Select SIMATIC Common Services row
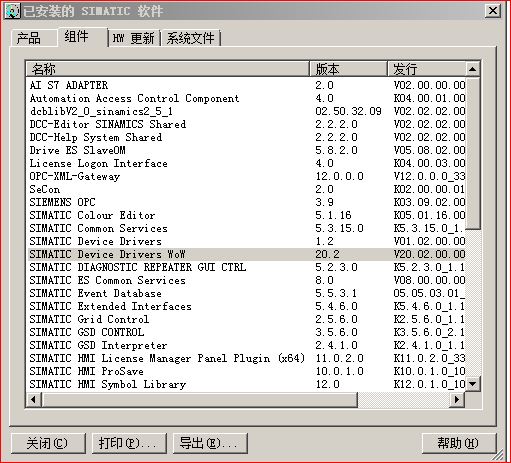This screenshot has width=511, height=463. 246,228
